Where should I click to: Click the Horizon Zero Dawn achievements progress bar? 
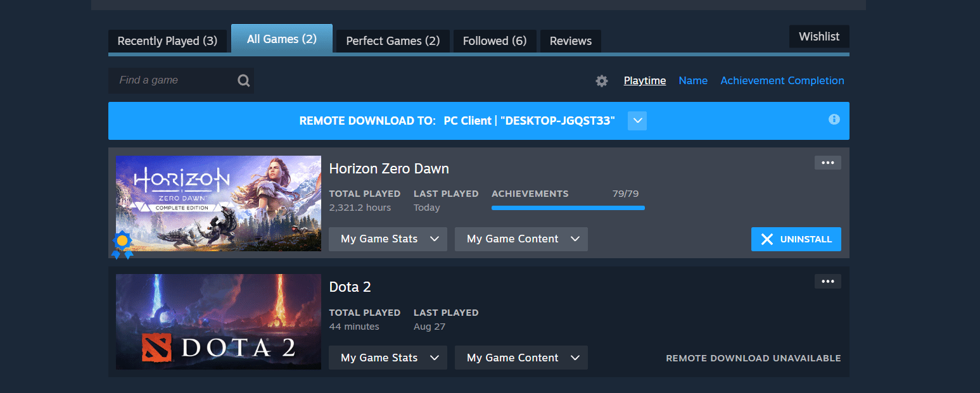click(568, 208)
